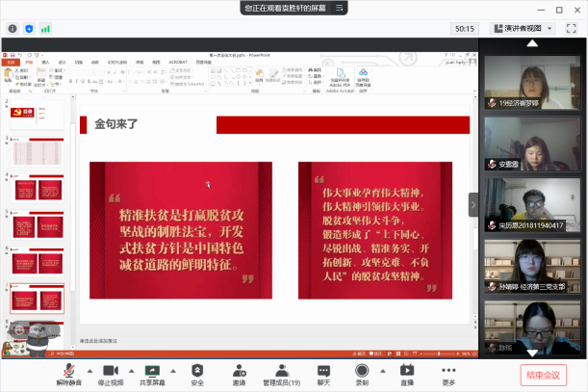Open Share Screen in the meeting toolbar
Image resolution: width=588 pixels, height=392 pixels.
(152, 374)
